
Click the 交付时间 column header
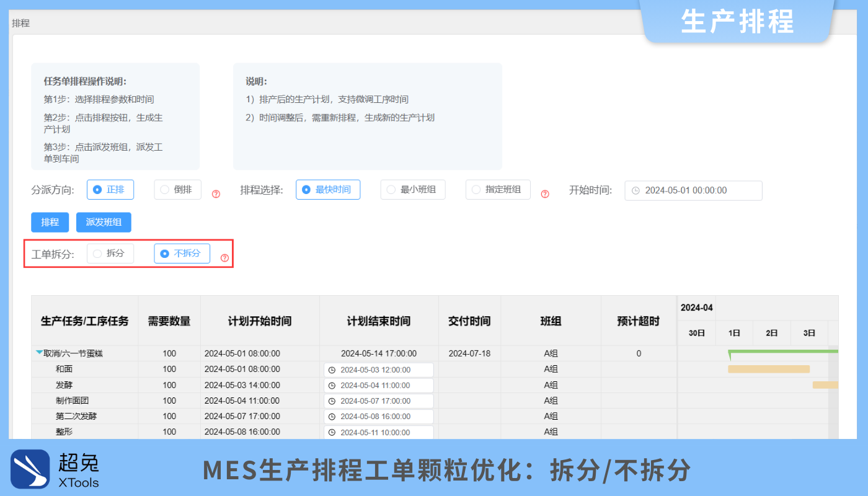tap(469, 321)
